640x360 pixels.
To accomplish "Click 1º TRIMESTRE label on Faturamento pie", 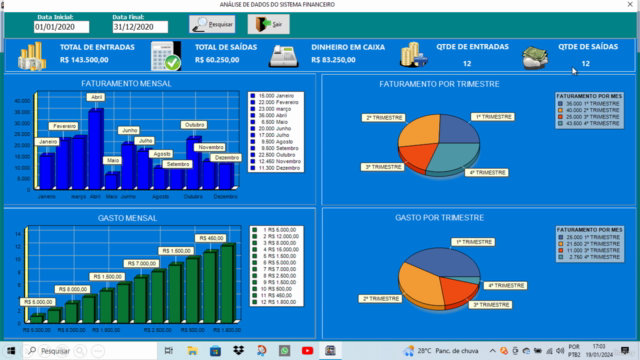I will click(493, 117).
